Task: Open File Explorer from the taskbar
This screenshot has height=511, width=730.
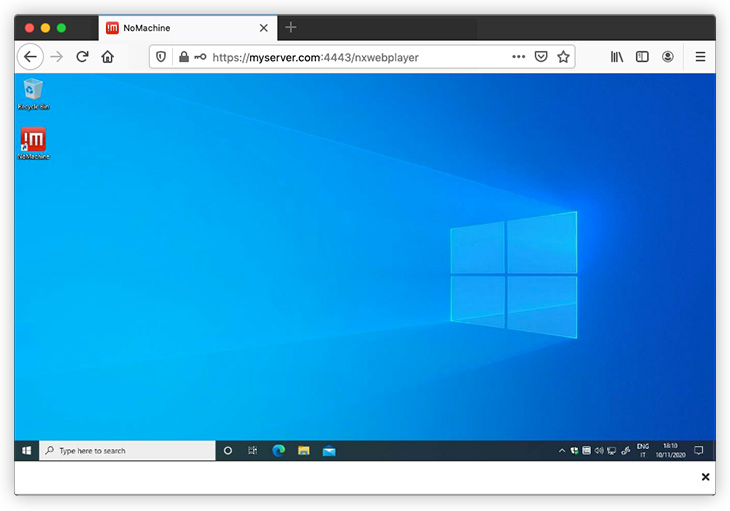Action: coord(304,451)
